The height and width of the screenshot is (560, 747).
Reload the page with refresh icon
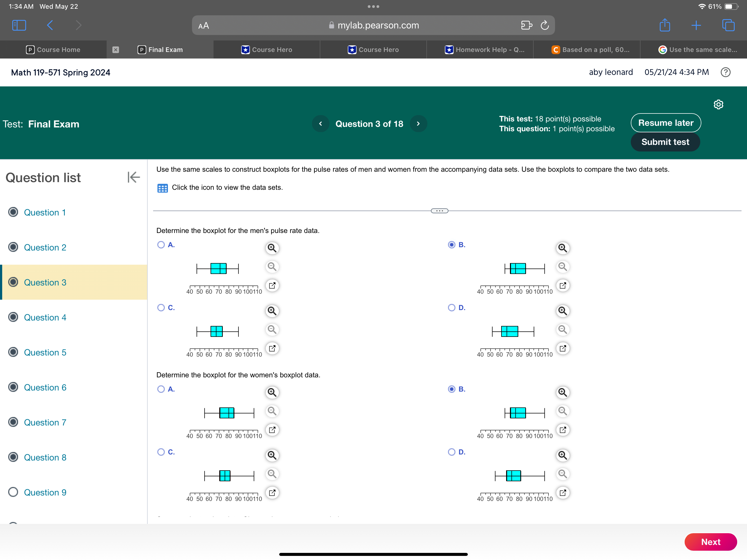[x=544, y=25]
